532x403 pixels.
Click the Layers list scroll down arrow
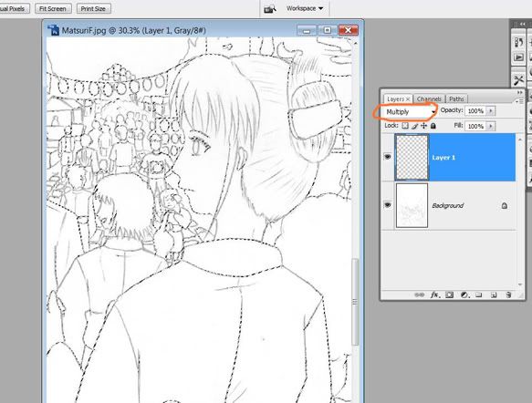(x=520, y=284)
